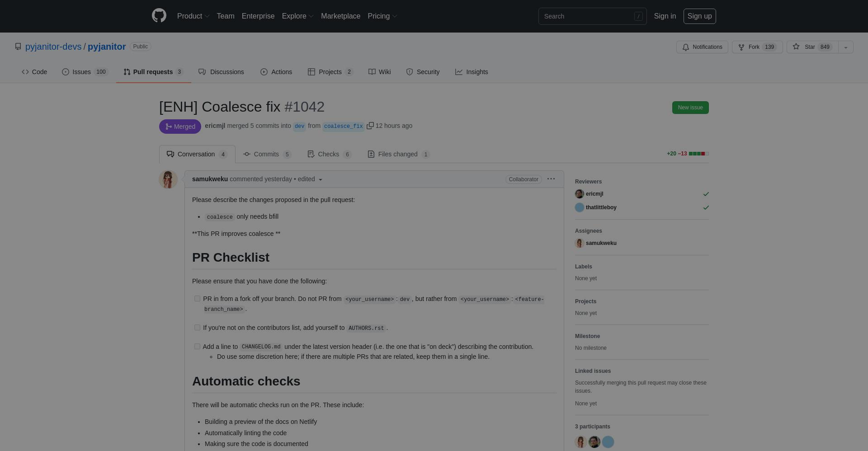Click thatlittleboy's approved checkmark icon
868x451 pixels.
tap(706, 207)
